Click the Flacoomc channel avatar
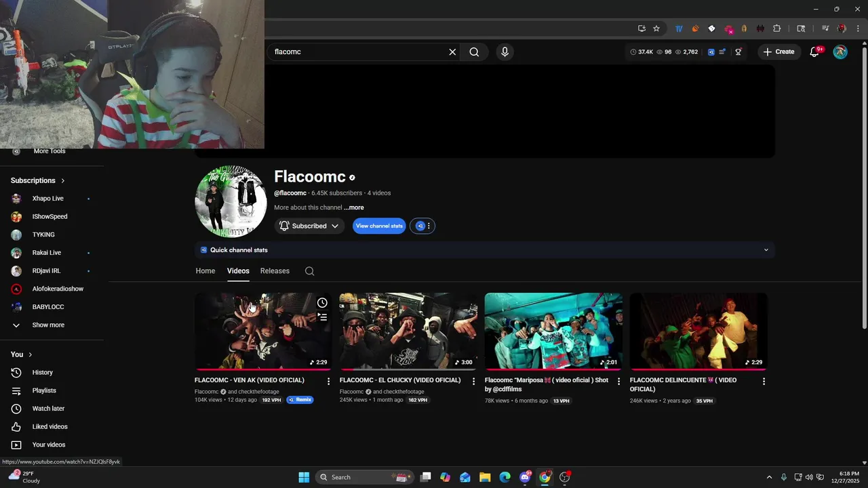Screen dimensions: 868x488 tap(231, 201)
